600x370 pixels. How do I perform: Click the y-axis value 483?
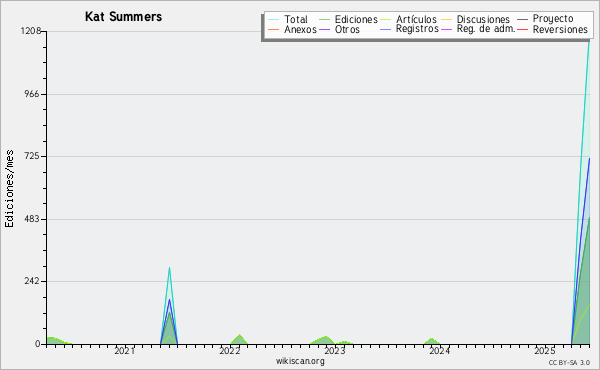(32, 219)
